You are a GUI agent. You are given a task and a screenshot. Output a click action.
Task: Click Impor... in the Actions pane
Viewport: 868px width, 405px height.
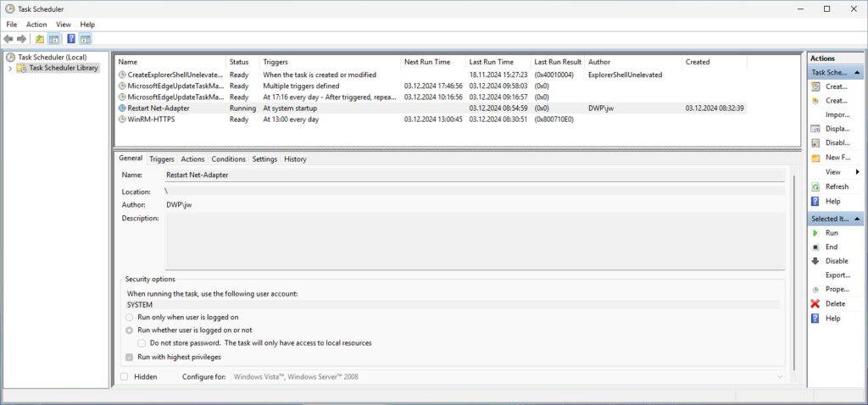point(837,114)
